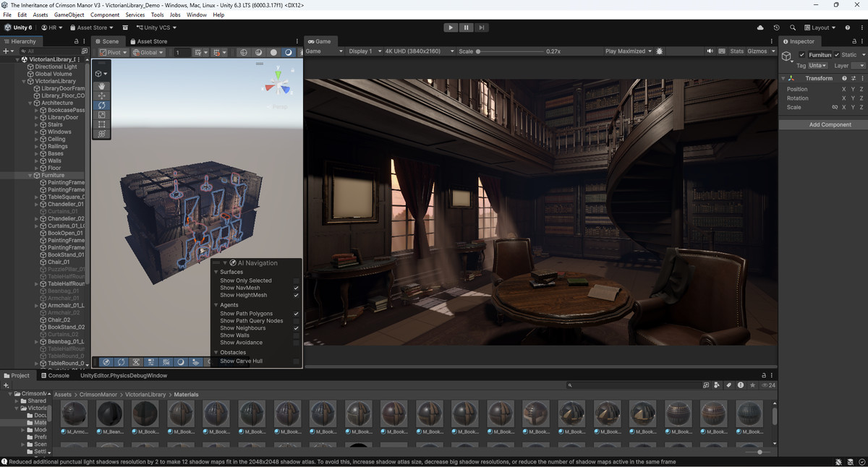Enable Show Carve Hull checkbox
868x467 pixels.
click(296, 361)
